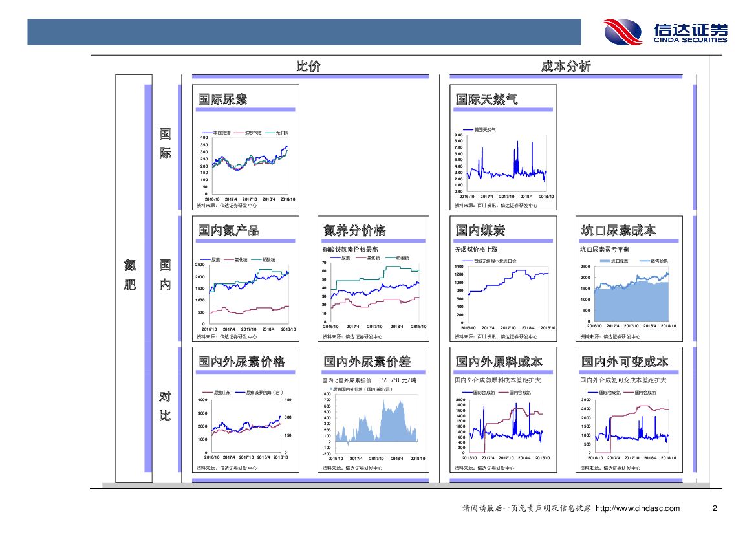This screenshot has height=535, width=756.
Task: Open the 国际尿素 price chart
Action: click(245, 164)
